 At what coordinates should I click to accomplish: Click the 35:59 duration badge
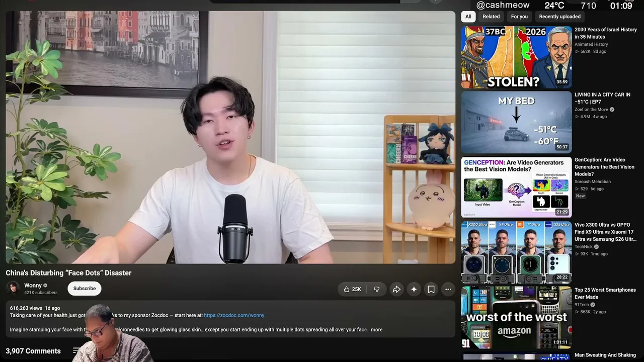[562, 82]
